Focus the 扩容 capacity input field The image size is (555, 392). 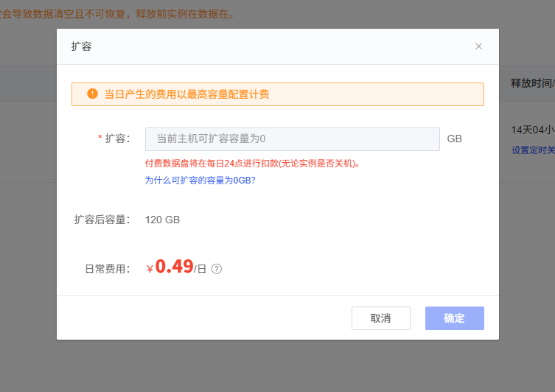pyautogui.click(x=293, y=139)
